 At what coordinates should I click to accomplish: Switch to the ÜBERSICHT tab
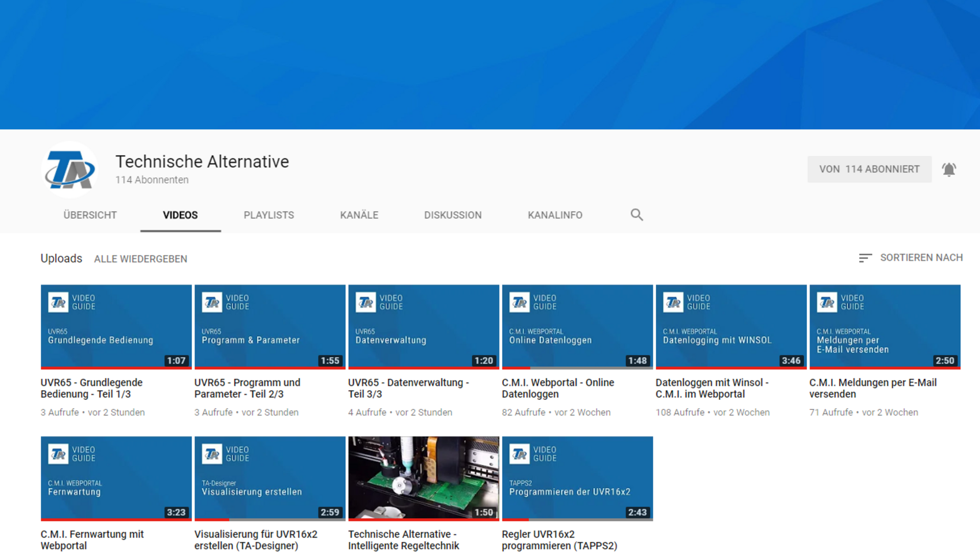point(90,215)
